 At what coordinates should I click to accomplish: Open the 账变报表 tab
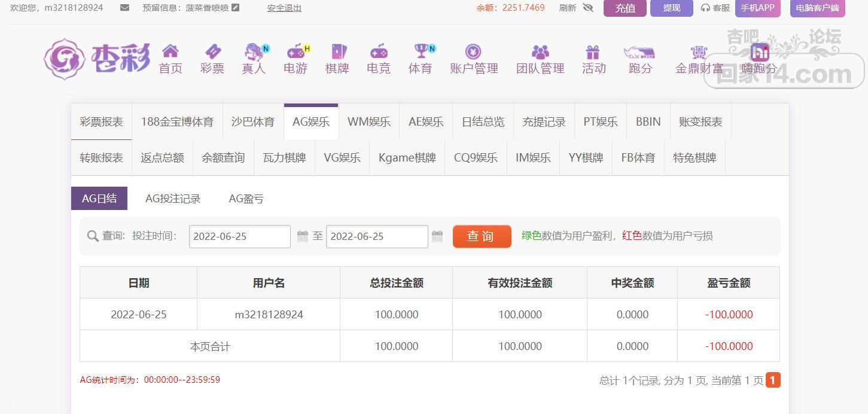(x=701, y=122)
